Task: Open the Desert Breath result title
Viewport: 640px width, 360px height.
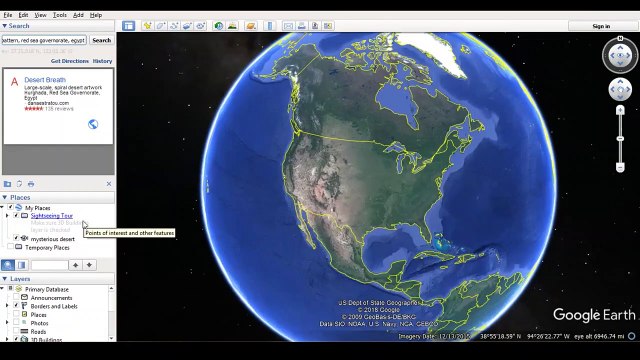Action: [x=45, y=80]
